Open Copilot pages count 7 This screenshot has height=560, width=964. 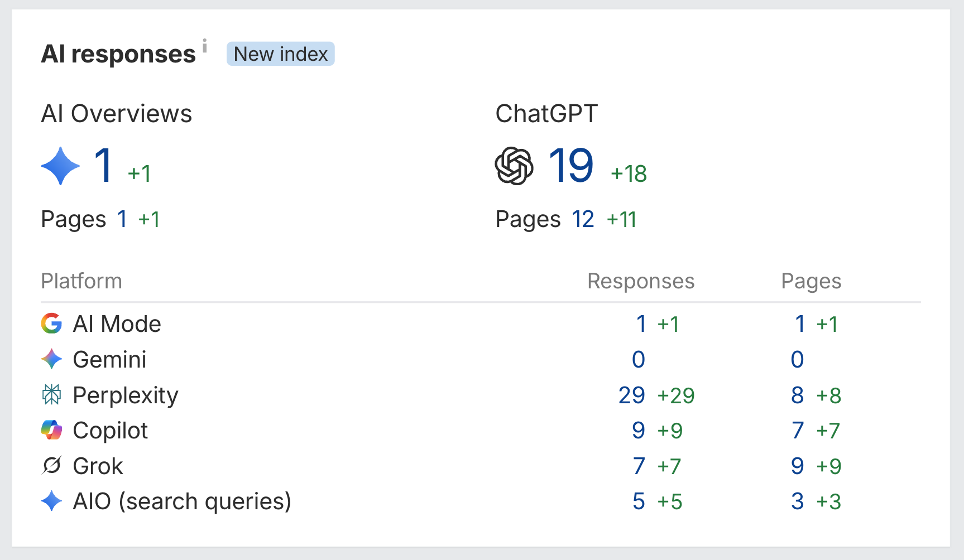click(x=798, y=431)
